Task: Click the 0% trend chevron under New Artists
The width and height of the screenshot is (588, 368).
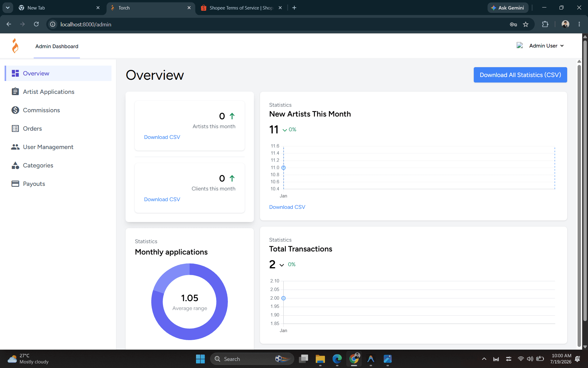Action: coord(285,130)
